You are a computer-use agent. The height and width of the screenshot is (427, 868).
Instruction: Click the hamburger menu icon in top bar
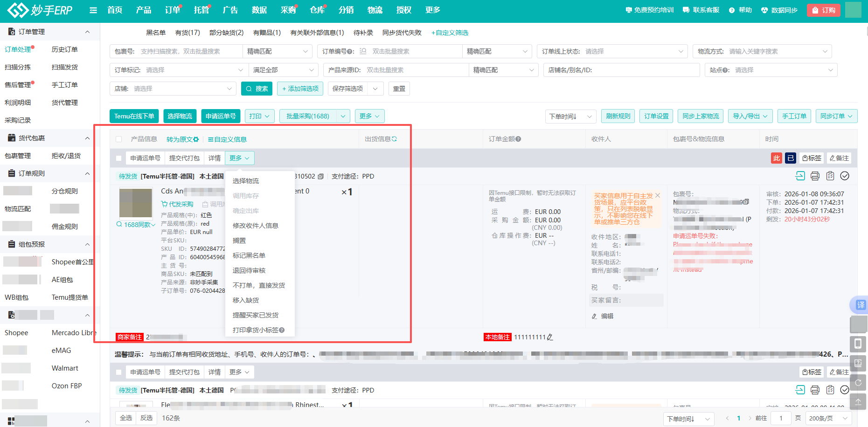click(x=93, y=10)
